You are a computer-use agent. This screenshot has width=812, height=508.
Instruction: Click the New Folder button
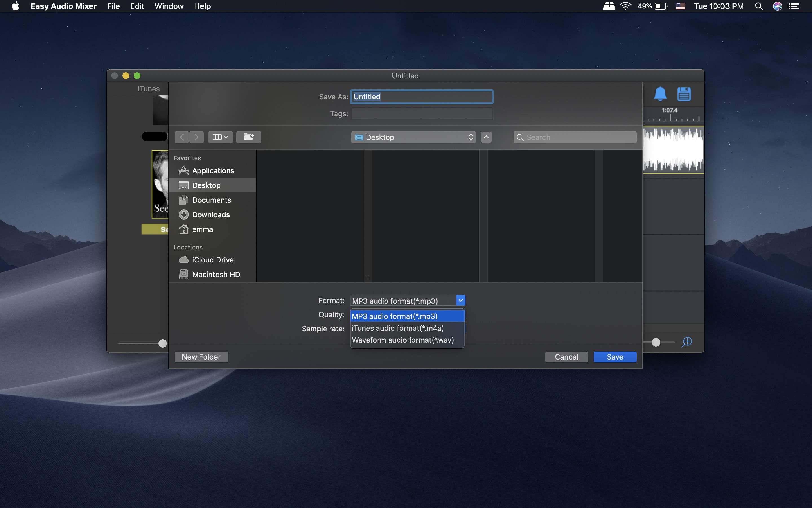(x=201, y=357)
